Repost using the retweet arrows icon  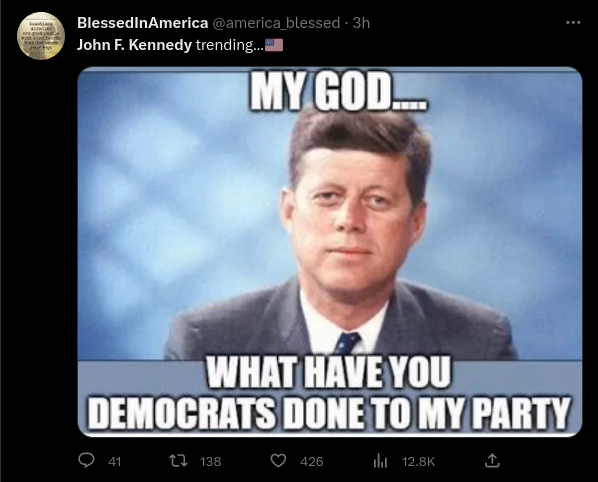point(178,461)
